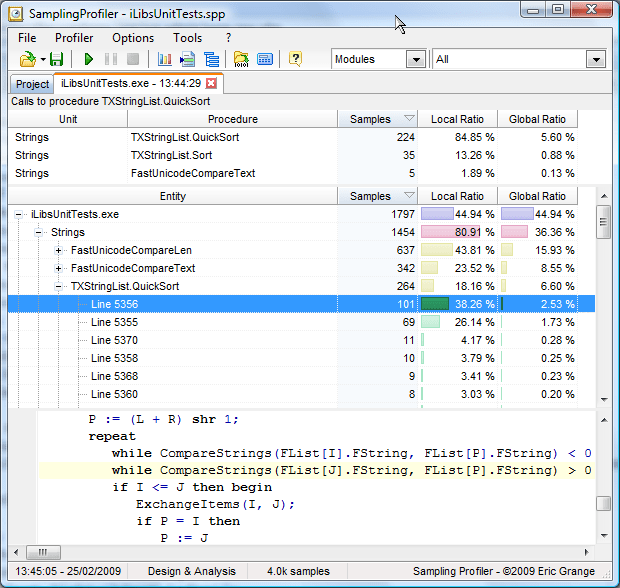Collapse the iLibsUnitTests.exe tree node
Viewport: 620px width, 588px height.
tap(18, 214)
